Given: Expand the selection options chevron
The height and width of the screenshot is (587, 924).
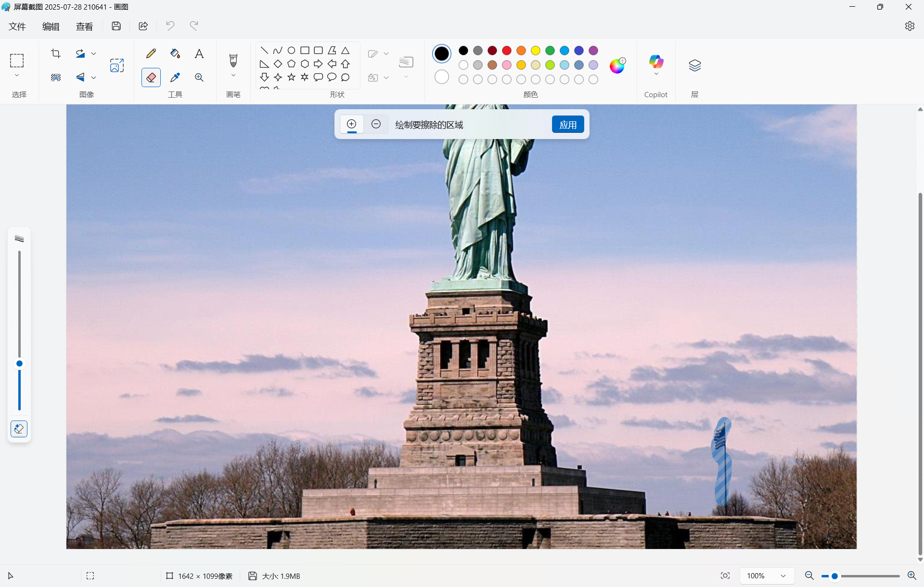Looking at the screenshot, I should [x=17, y=76].
